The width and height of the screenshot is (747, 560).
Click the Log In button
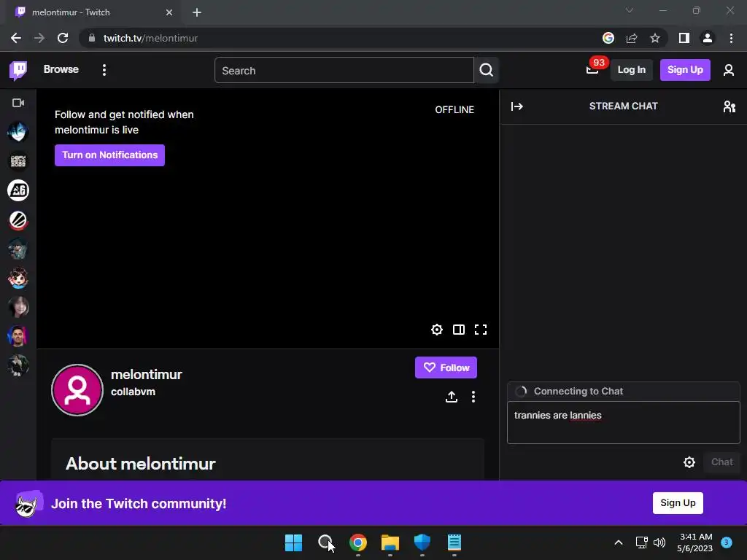pyautogui.click(x=631, y=70)
